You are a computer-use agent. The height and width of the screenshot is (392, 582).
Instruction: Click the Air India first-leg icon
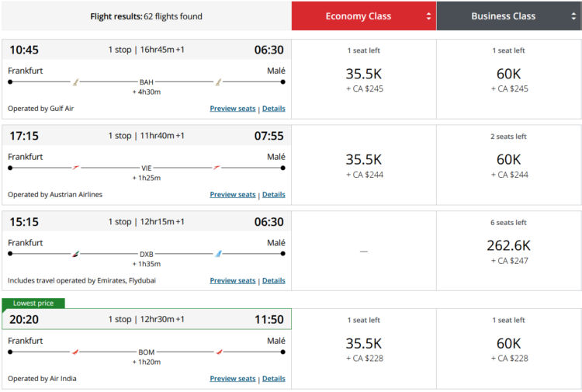pyautogui.click(x=76, y=352)
